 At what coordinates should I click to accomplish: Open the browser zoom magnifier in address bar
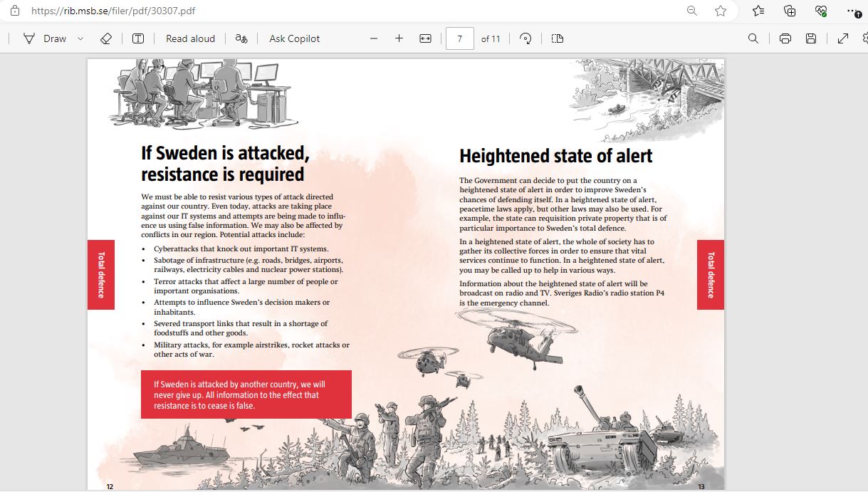692,11
